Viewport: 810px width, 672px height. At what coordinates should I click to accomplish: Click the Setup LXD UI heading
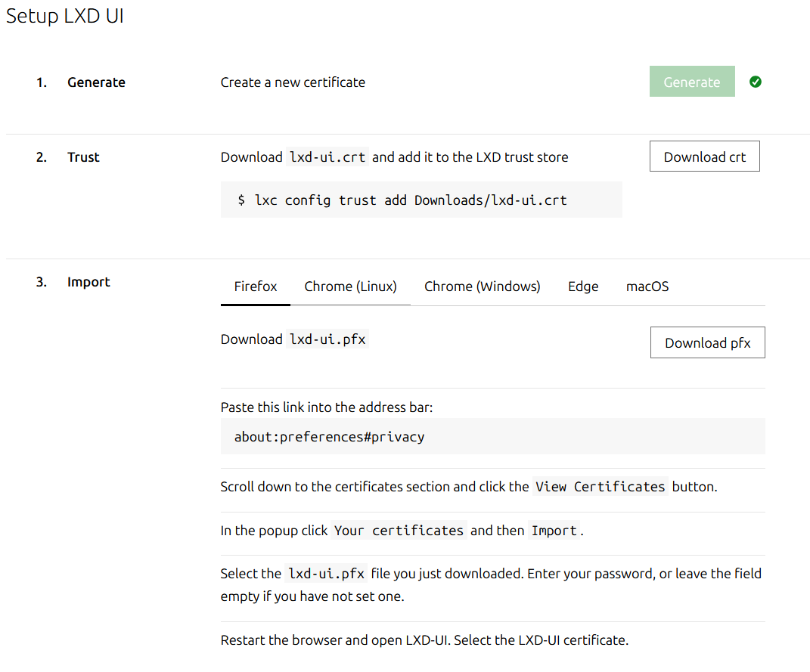click(65, 16)
